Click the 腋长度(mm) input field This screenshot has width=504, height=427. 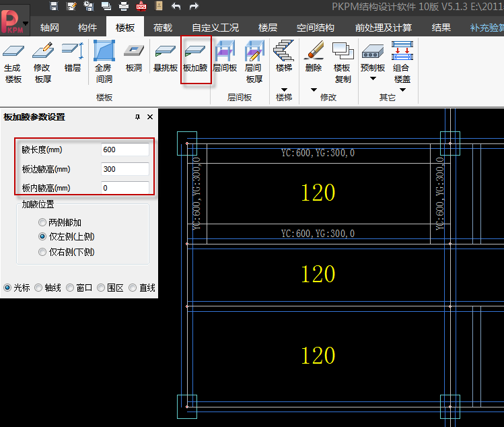(125, 150)
